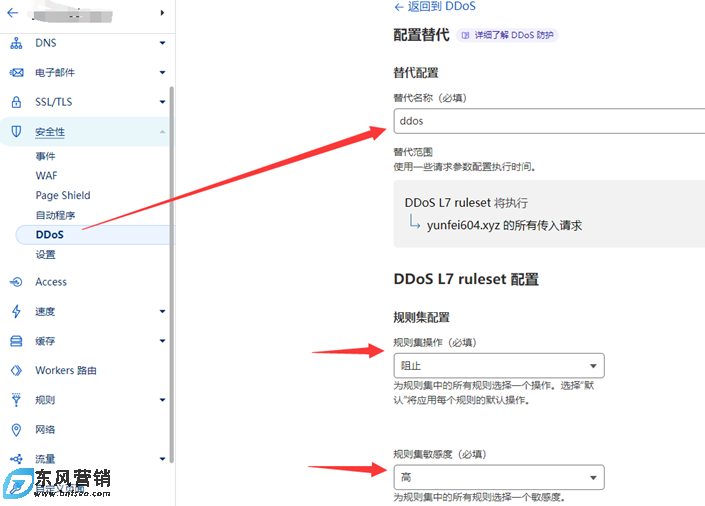Open the 网络 sidebar item
Screen dimensions: 705x506
click(x=45, y=430)
